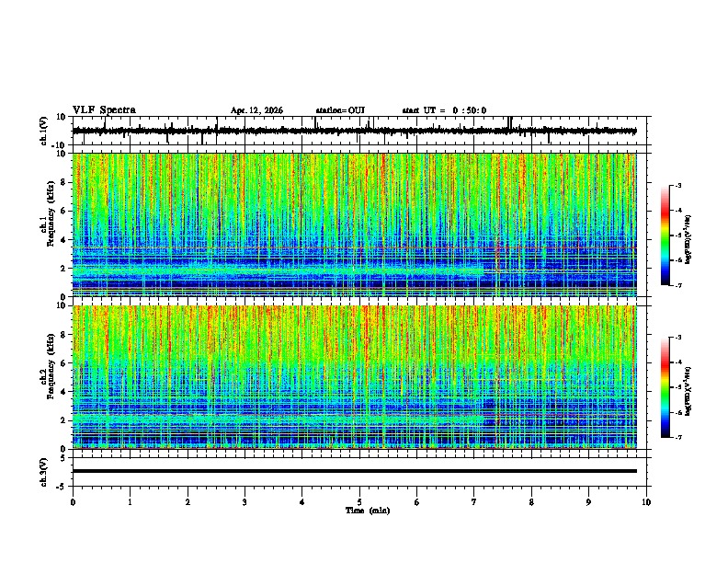The height and width of the screenshot is (563, 728).
Task: Click the "8" tick on the time axis
Action: point(531,502)
